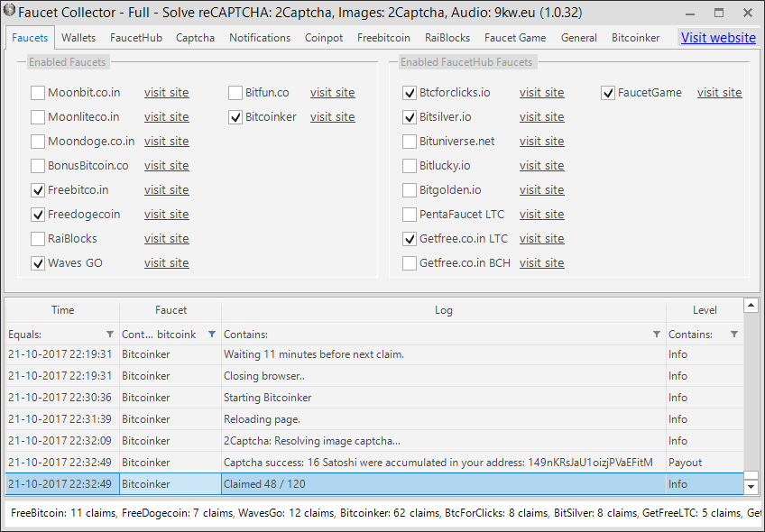Sort by the Log column header
Image resolution: width=765 pixels, height=532 pixels.
(444, 310)
